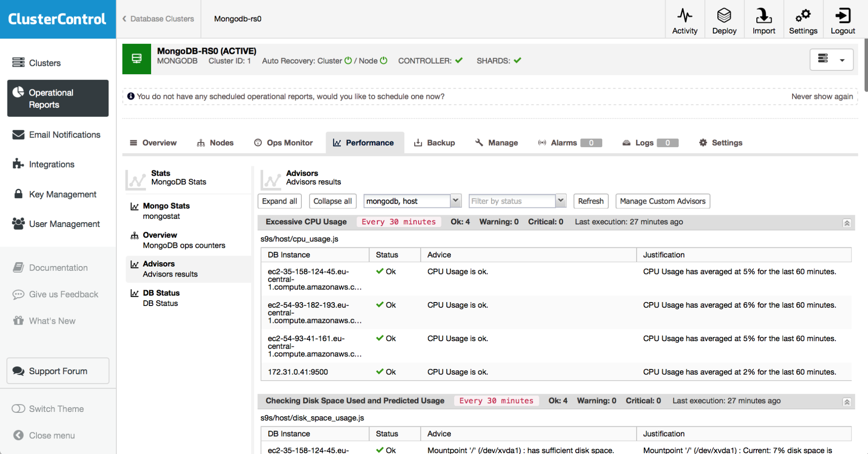Click the Refresh button
Viewport: 868px width, 454px height.
(591, 201)
